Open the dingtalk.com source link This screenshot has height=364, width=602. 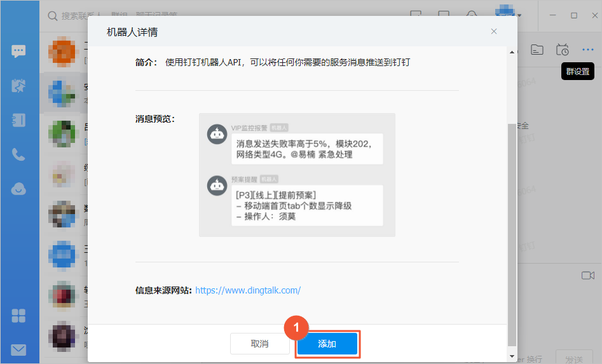[248, 290]
